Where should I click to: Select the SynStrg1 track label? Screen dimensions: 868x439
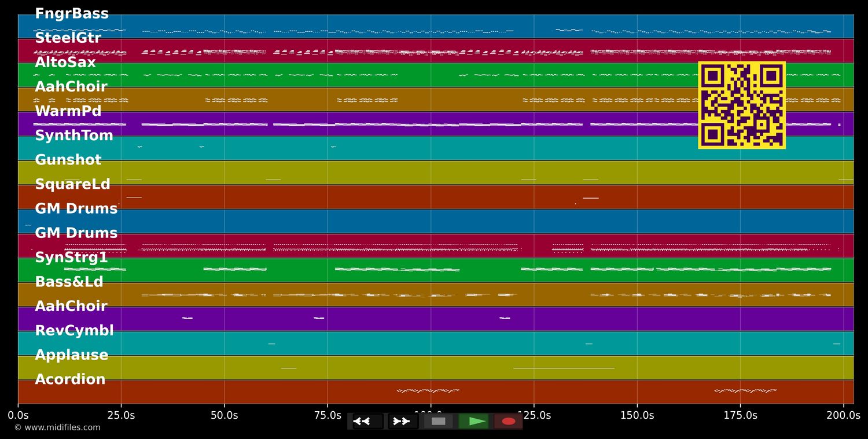tap(71, 258)
